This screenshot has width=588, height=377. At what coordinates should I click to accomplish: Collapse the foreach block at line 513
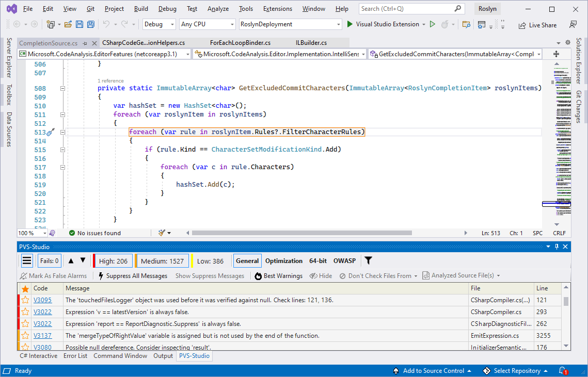pyautogui.click(x=62, y=133)
